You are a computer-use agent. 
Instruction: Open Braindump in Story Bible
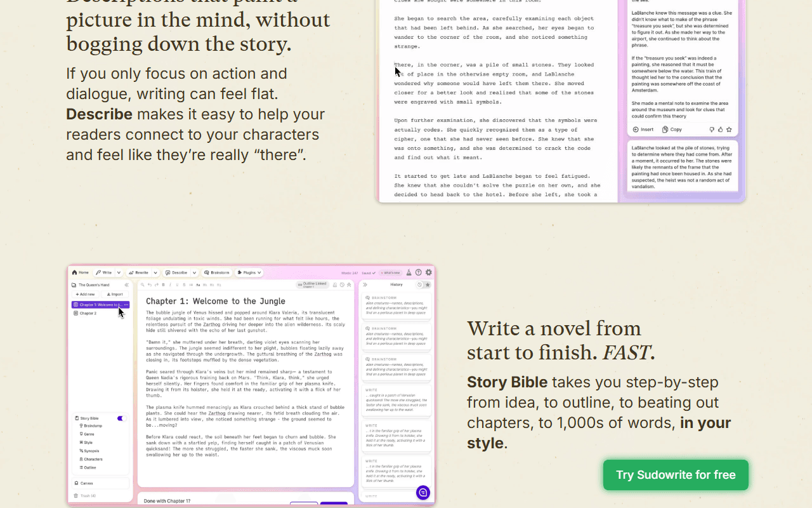pyautogui.click(x=90, y=425)
